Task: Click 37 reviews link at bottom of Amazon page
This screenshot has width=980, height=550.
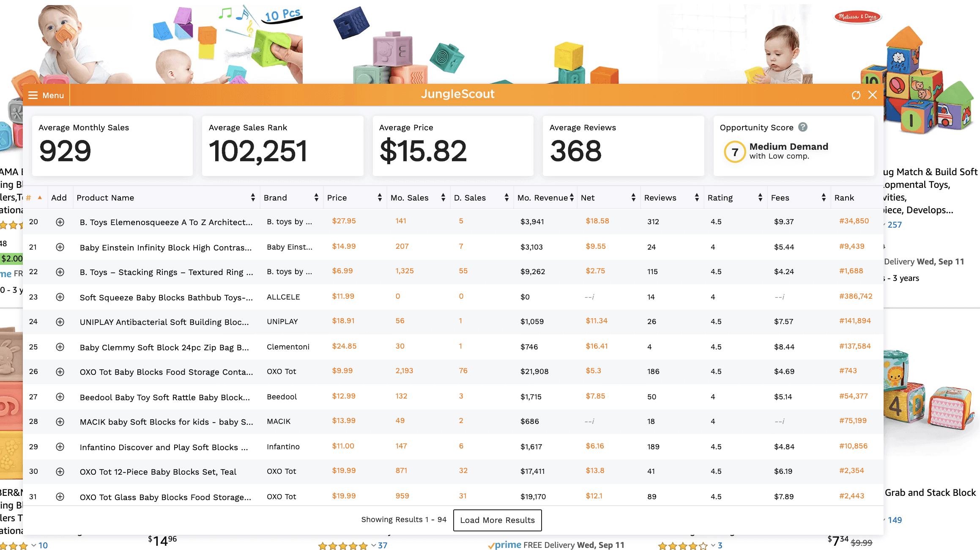Action: pyautogui.click(x=383, y=545)
